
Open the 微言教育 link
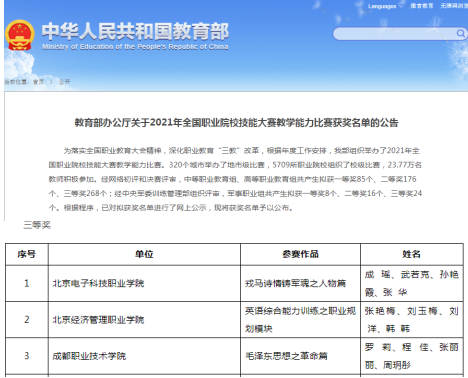[x=422, y=6]
